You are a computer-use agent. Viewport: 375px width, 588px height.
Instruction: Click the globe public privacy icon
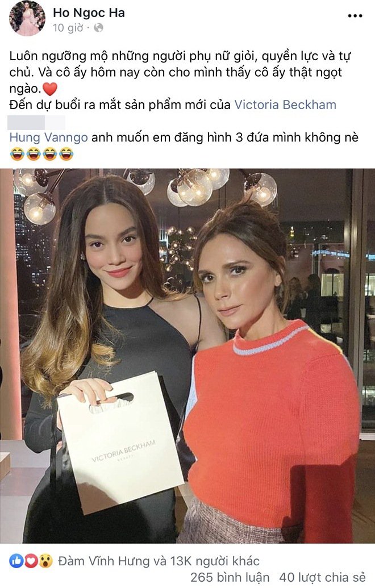pyautogui.click(x=98, y=28)
